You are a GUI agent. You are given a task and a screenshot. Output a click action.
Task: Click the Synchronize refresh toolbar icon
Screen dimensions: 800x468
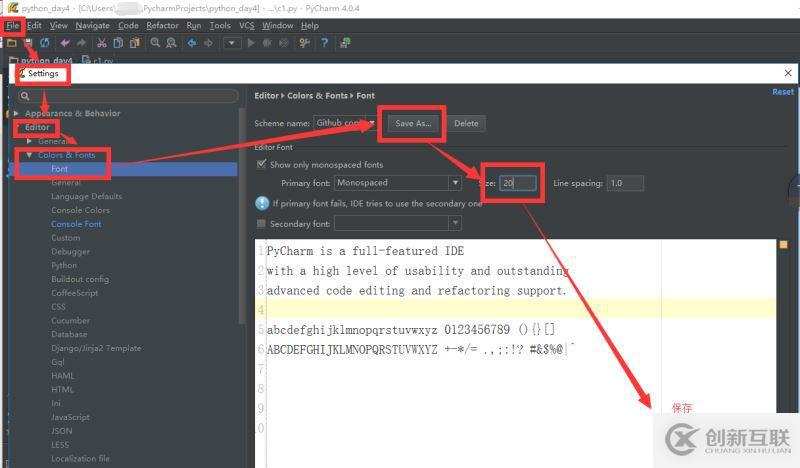point(45,43)
